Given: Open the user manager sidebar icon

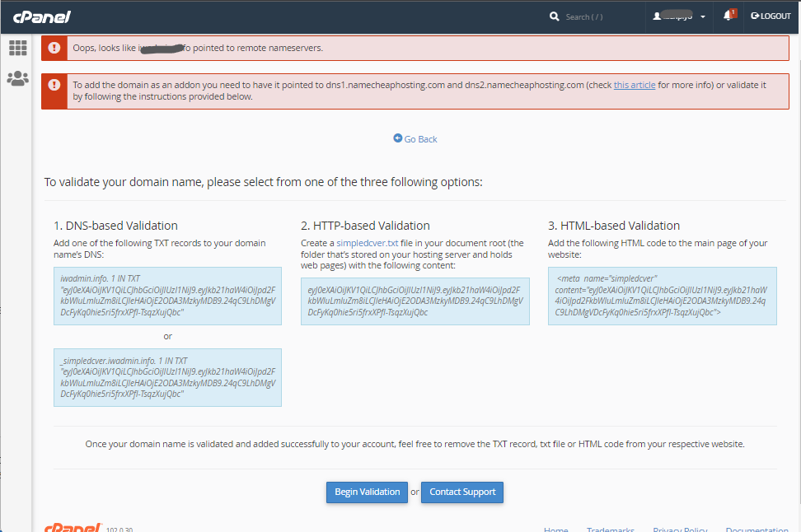Looking at the screenshot, I should pyautogui.click(x=18, y=78).
